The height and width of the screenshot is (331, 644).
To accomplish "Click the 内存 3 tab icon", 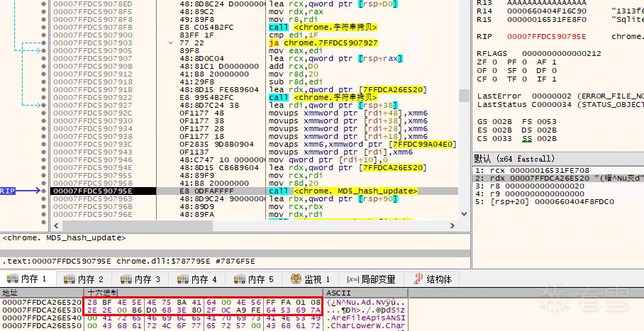I will pyautogui.click(x=126, y=279).
